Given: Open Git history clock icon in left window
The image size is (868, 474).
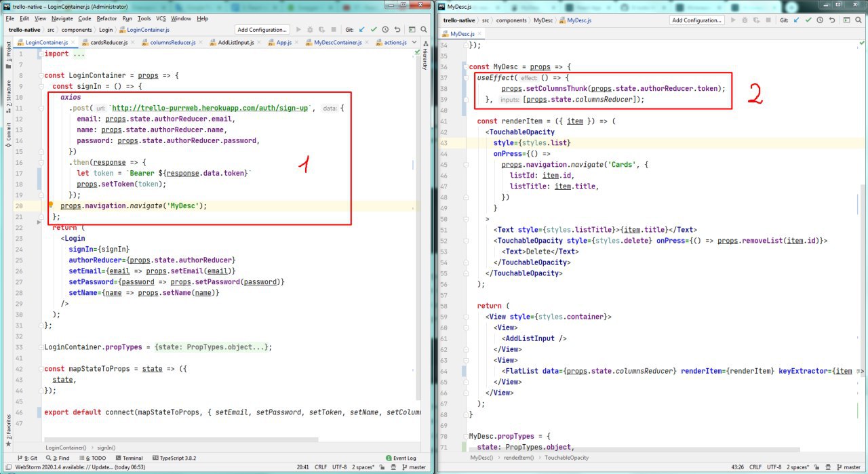Looking at the screenshot, I should tap(384, 30).
